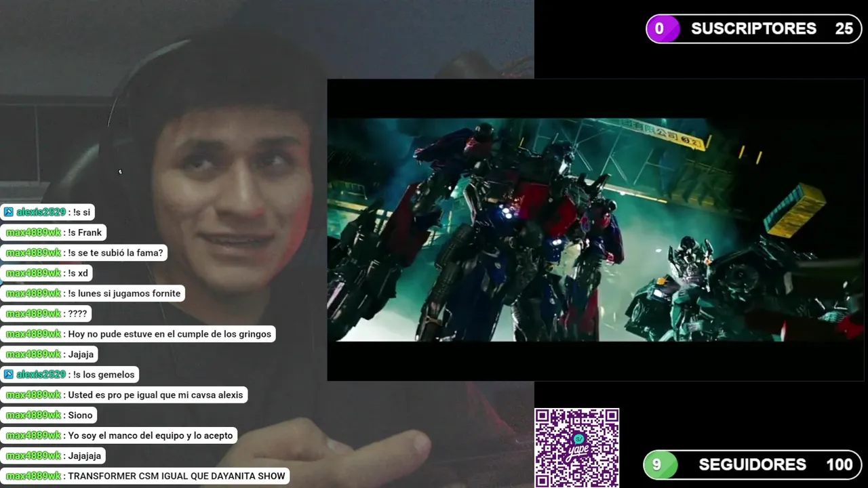868x488 pixels.
Task: Click chat message '!s xd'
Action: point(47,273)
